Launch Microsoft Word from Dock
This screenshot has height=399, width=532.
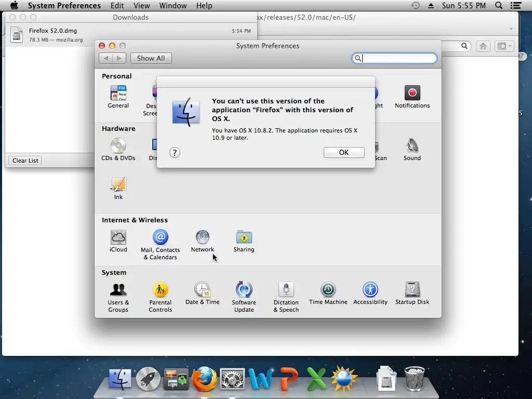click(260, 379)
